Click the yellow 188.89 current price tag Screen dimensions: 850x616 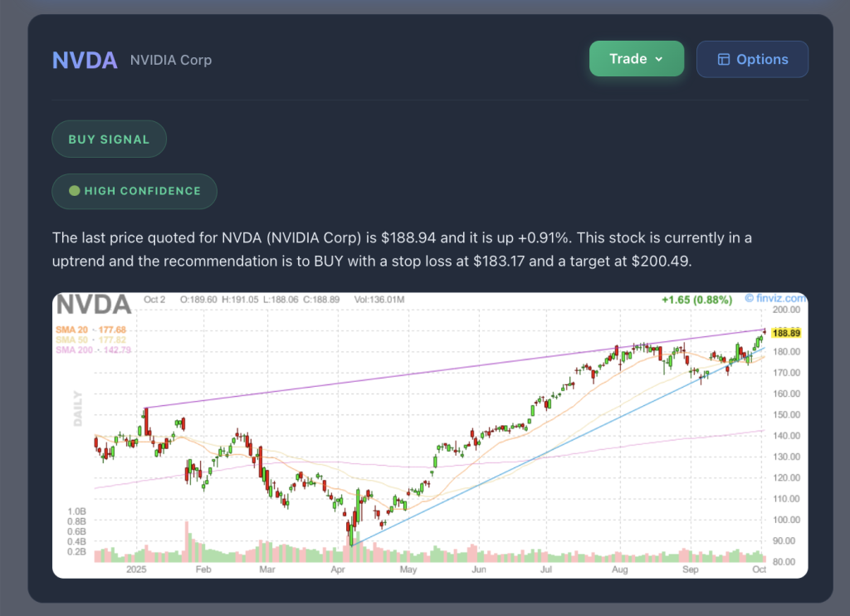(785, 333)
